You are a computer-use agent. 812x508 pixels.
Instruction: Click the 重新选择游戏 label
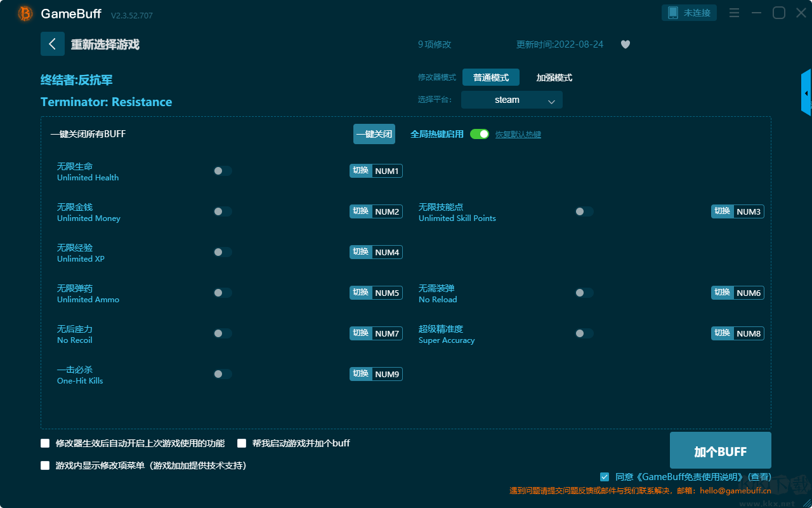point(105,44)
